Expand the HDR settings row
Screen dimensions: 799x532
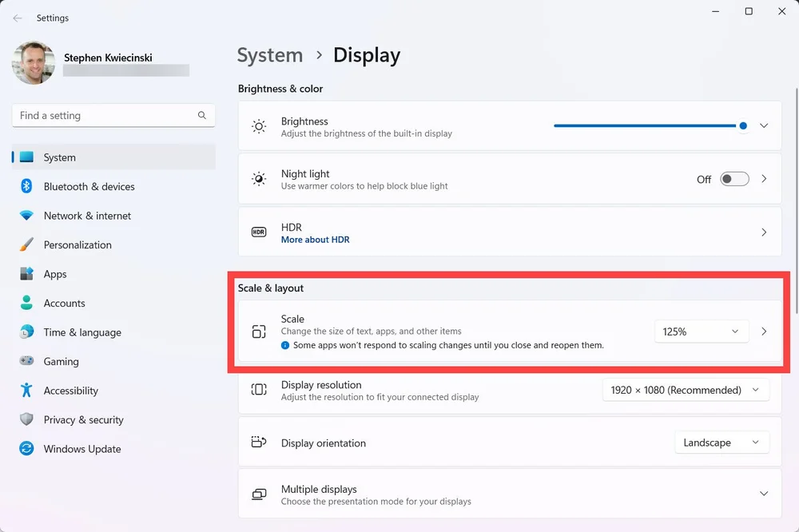coord(762,232)
